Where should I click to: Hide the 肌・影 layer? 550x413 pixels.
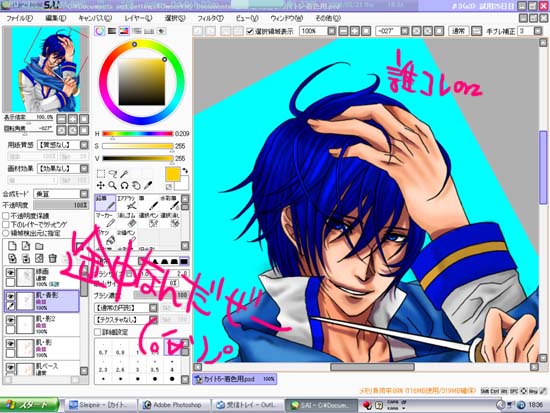click(x=11, y=344)
